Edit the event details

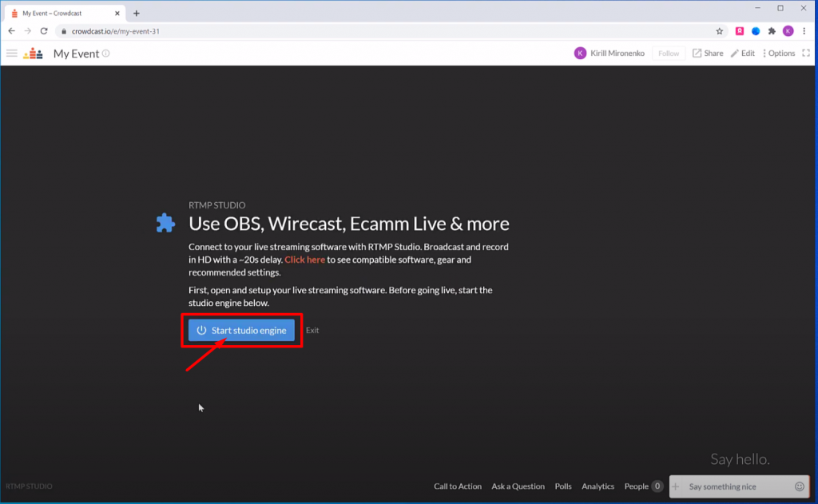tap(742, 54)
